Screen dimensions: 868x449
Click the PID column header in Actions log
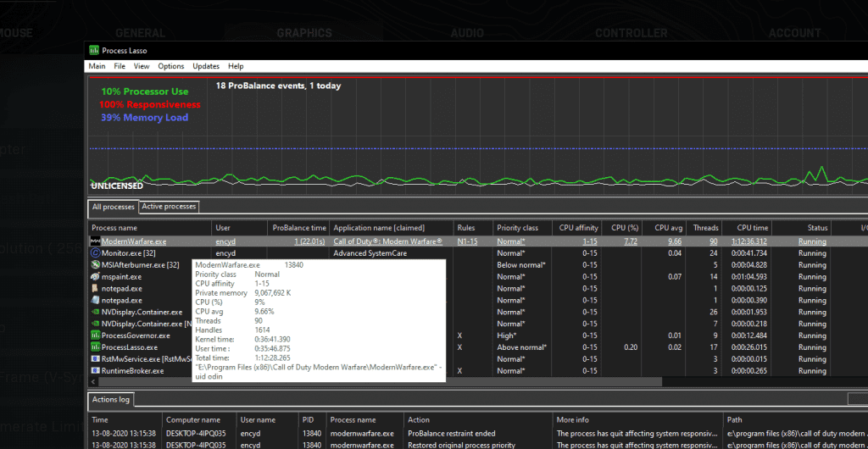pos(312,419)
